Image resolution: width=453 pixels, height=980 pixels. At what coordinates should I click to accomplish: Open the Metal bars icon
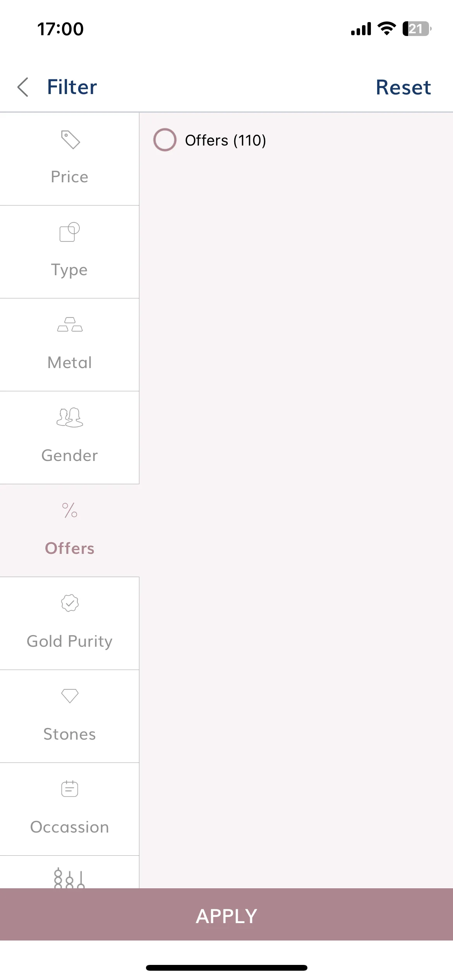coord(70,324)
